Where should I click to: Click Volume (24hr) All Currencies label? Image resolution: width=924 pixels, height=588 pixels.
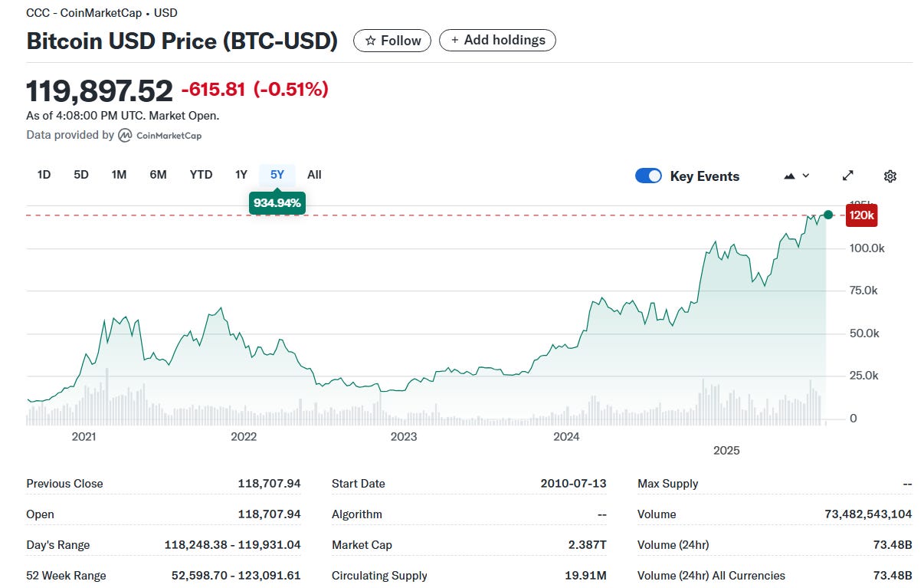712,576
